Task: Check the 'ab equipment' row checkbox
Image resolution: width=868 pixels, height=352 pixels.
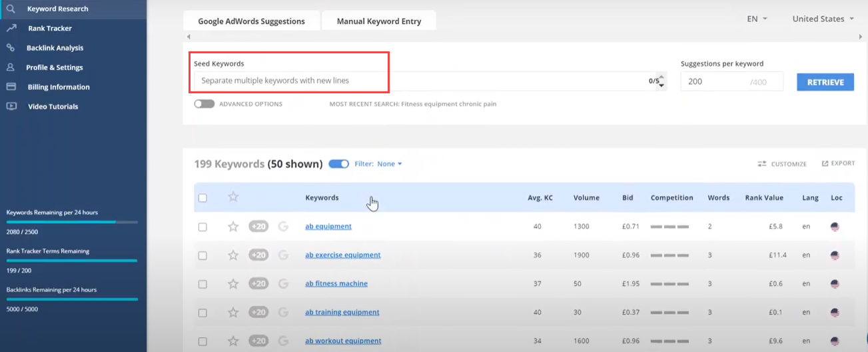Action: tap(203, 227)
